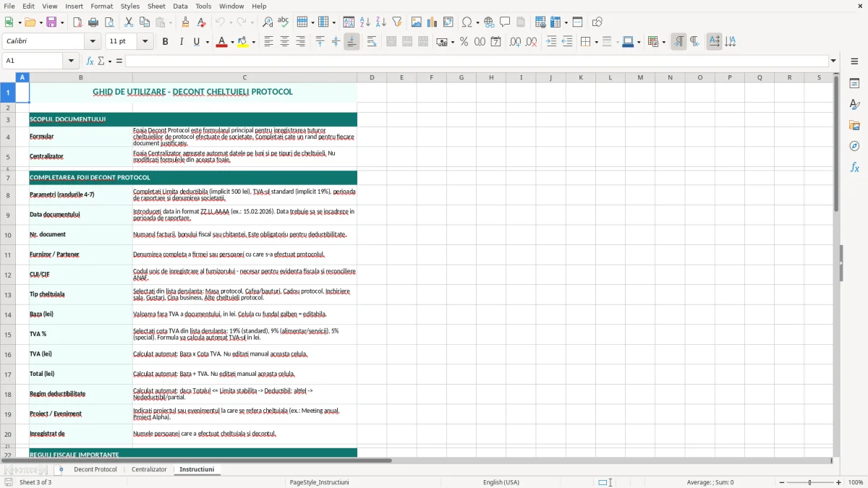868x488 pixels.
Task: Click the formula input line
Action: (x=477, y=61)
